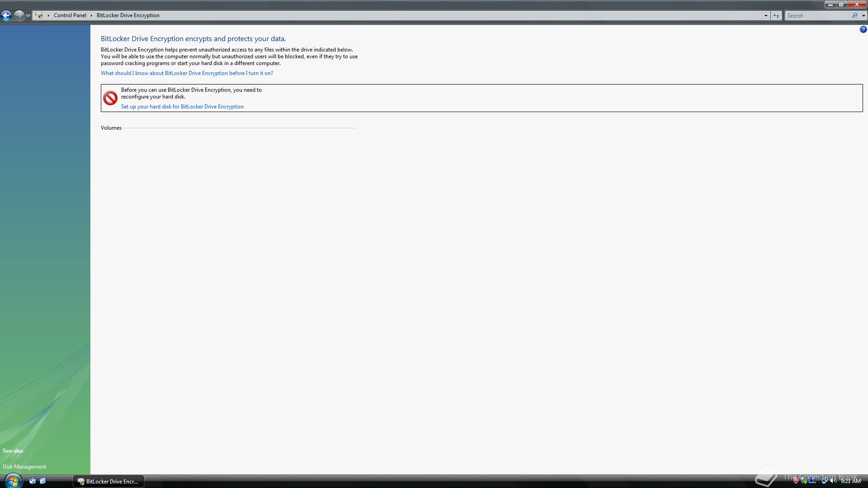Screen dimensions: 868x488
Task: Click the magnifier search icon
Action: 854,15
